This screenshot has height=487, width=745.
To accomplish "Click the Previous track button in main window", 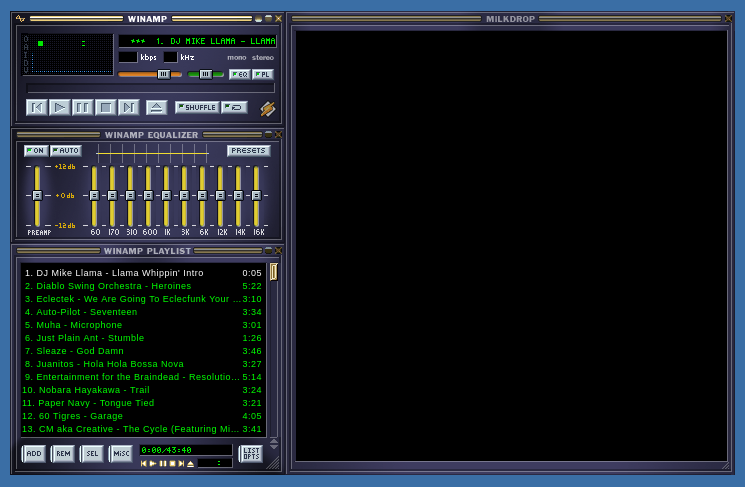I will [x=37, y=107].
